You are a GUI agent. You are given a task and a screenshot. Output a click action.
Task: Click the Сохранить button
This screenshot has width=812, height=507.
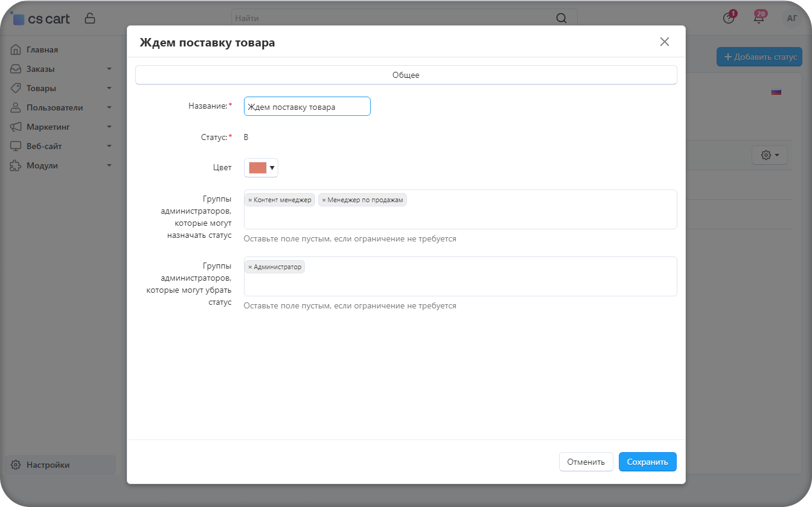[647, 462]
